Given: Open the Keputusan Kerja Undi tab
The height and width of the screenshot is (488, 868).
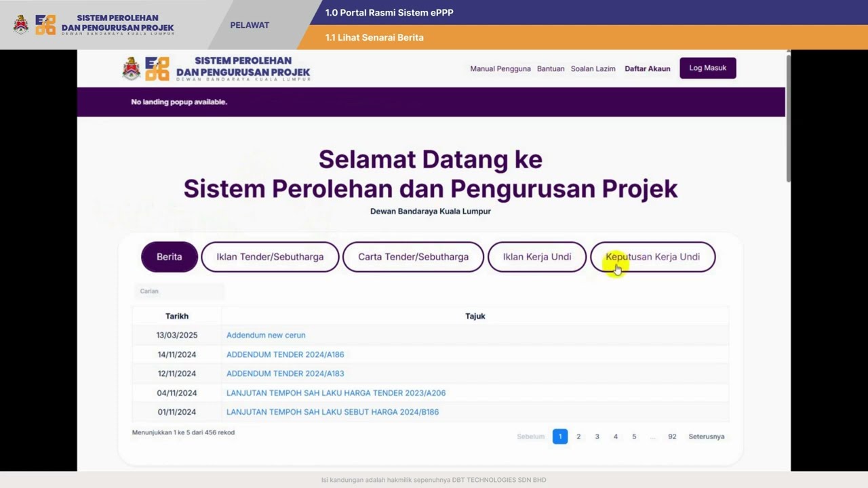Looking at the screenshot, I should click(652, 257).
